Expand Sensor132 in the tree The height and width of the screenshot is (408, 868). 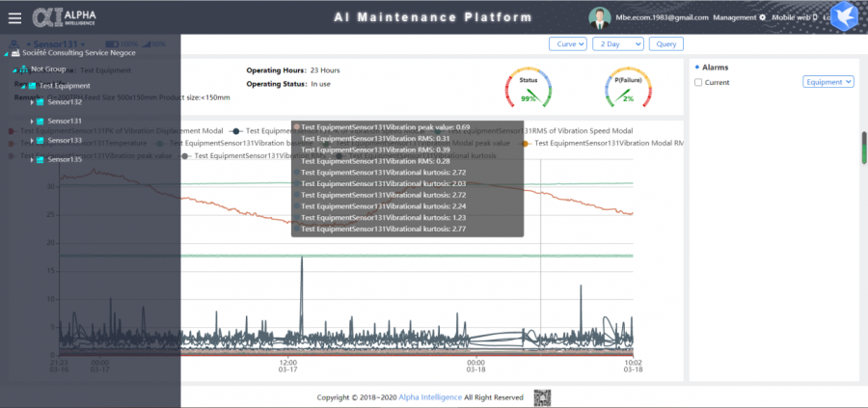[32, 102]
